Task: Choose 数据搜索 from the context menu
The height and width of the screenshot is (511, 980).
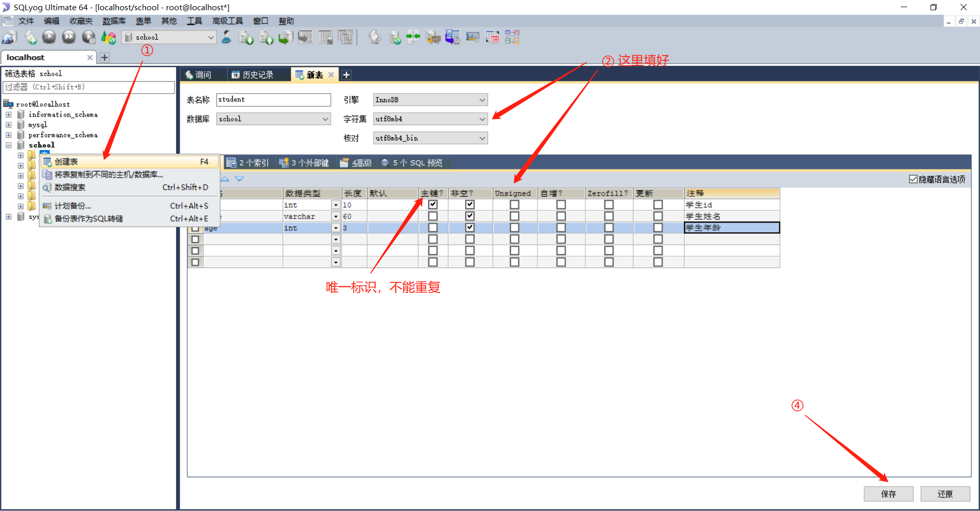Action: tap(130, 187)
